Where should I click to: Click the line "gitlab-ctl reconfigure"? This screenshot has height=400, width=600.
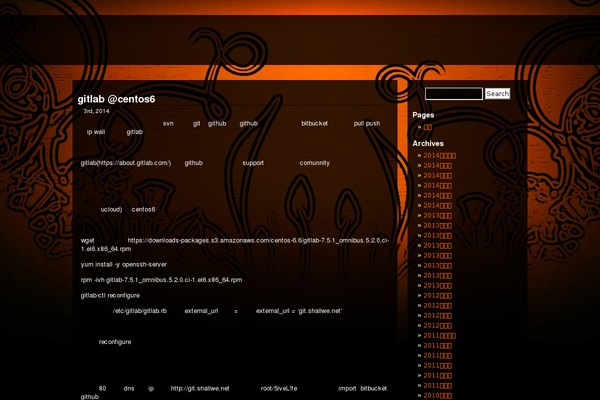(110, 296)
